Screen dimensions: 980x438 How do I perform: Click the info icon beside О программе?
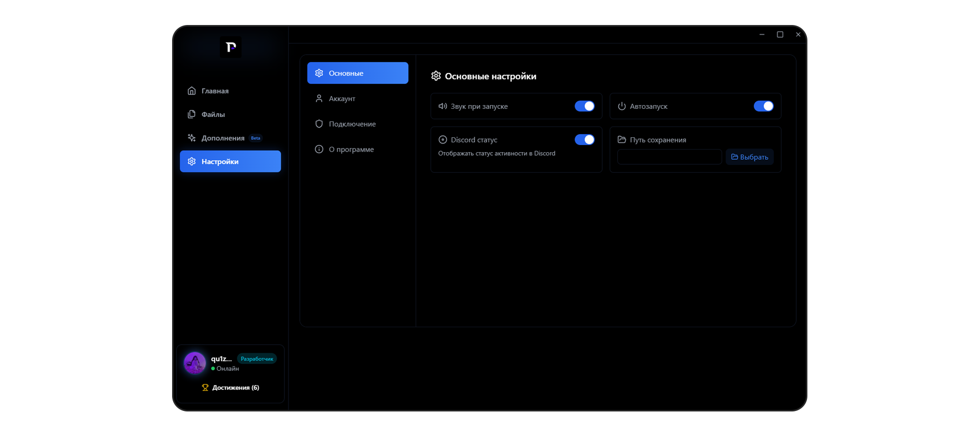319,149
